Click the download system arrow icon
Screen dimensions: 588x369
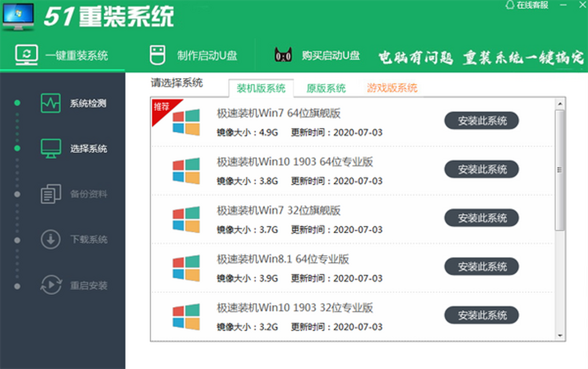tap(50, 240)
